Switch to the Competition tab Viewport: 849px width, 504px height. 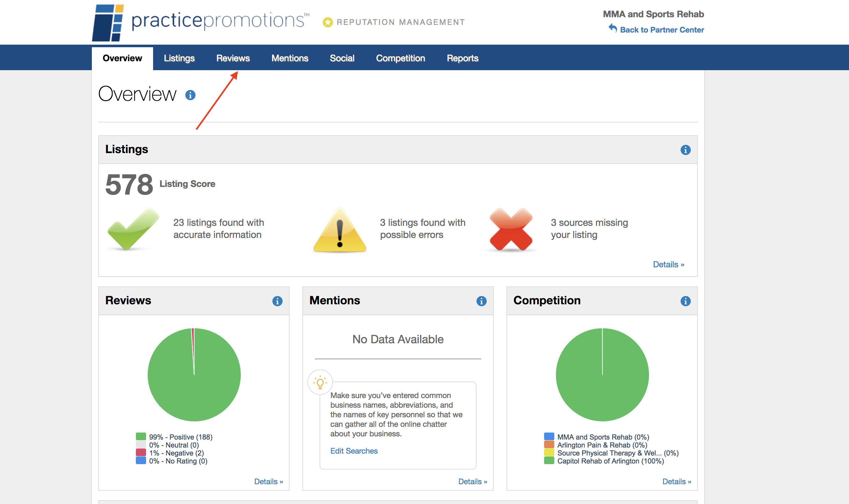[x=401, y=58]
